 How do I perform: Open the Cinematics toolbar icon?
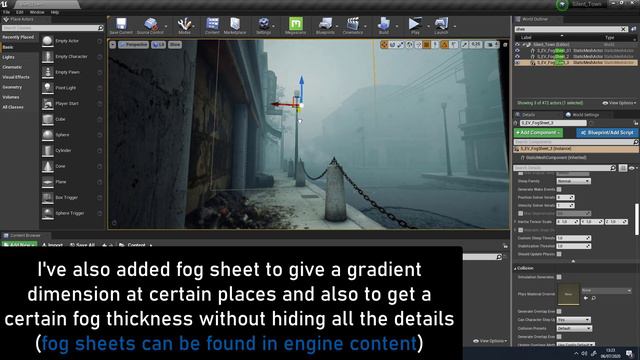pyautogui.click(x=353, y=24)
